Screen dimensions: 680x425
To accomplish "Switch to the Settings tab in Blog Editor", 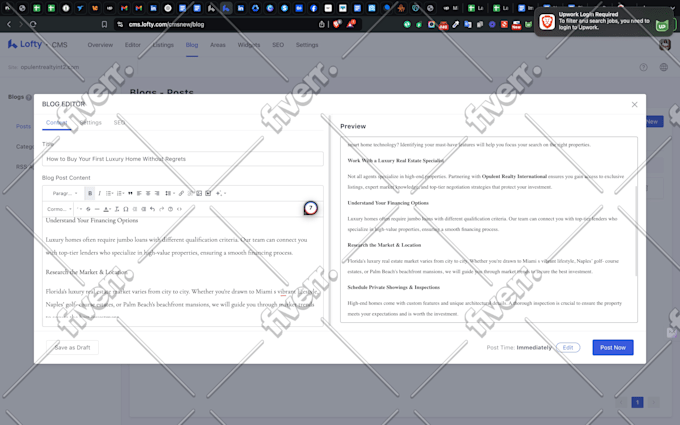I will coord(91,123).
